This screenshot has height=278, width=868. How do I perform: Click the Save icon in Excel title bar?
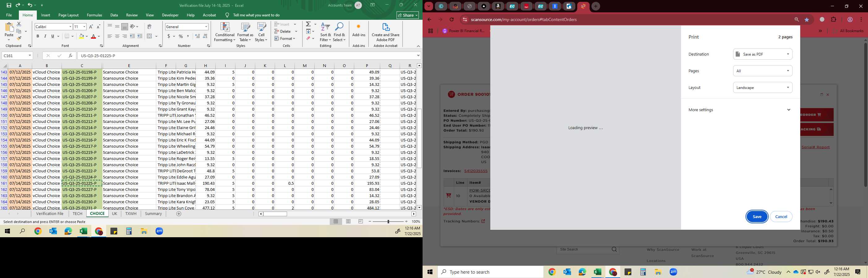tap(9, 5)
